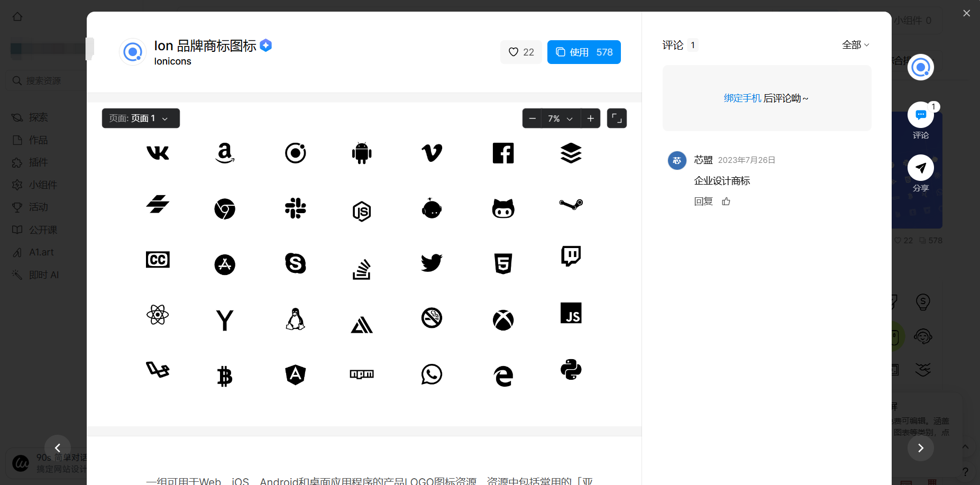Close the resource detail overlay
Viewport: 980px width, 485px height.
point(966,13)
